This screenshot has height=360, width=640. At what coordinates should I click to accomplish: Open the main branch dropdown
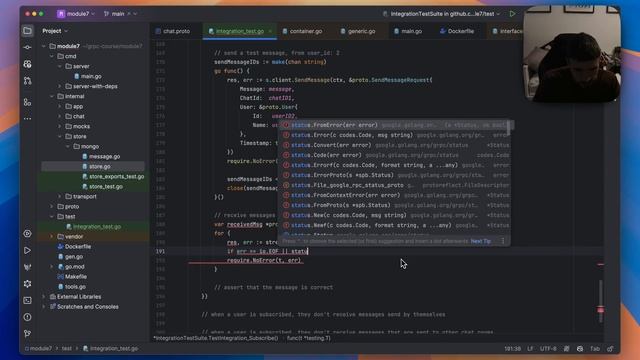point(120,14)
